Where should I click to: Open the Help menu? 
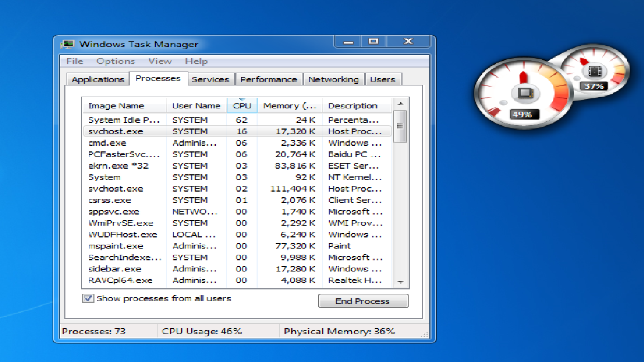tap(196, 61)
